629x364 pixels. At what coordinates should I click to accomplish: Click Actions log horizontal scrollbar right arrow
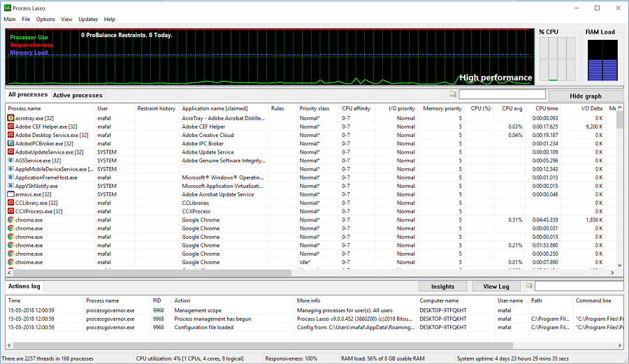[x=620, y=345]
